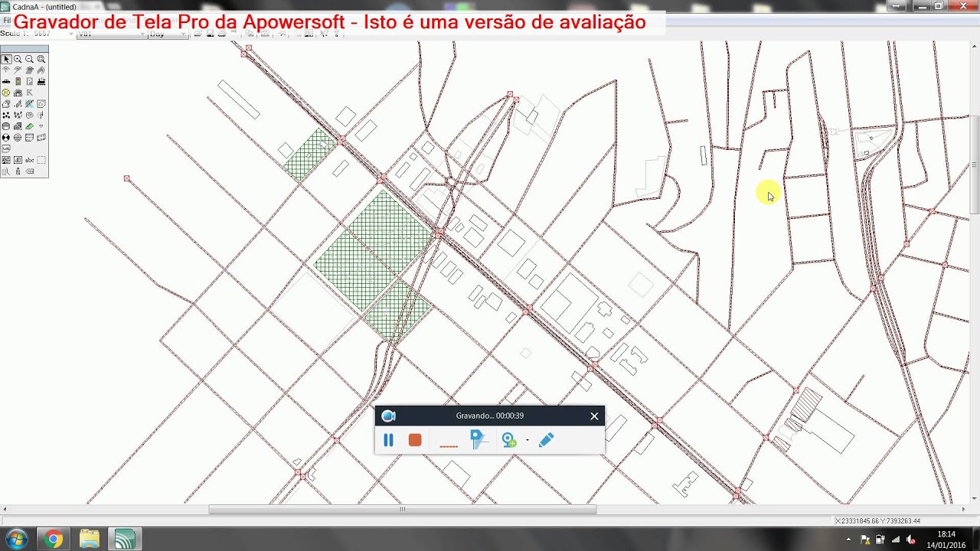The image size is (980, 551).
Task: Select the arrow edit-mode pointer tool
Action: [x=6, y=59]
